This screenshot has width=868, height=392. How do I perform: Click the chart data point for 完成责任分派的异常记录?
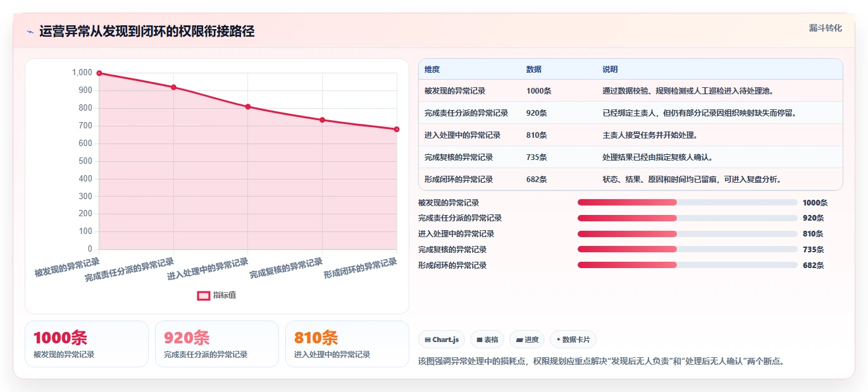(x=173, y=87)
